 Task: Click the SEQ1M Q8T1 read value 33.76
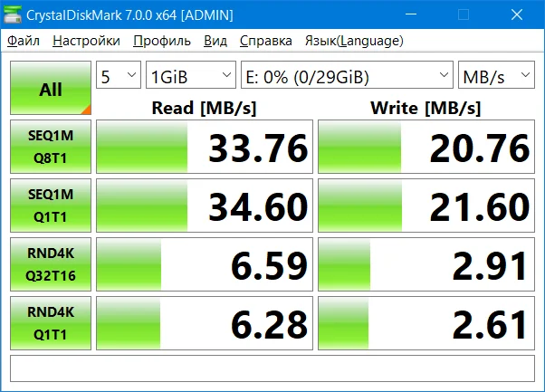tap(205, 147)
